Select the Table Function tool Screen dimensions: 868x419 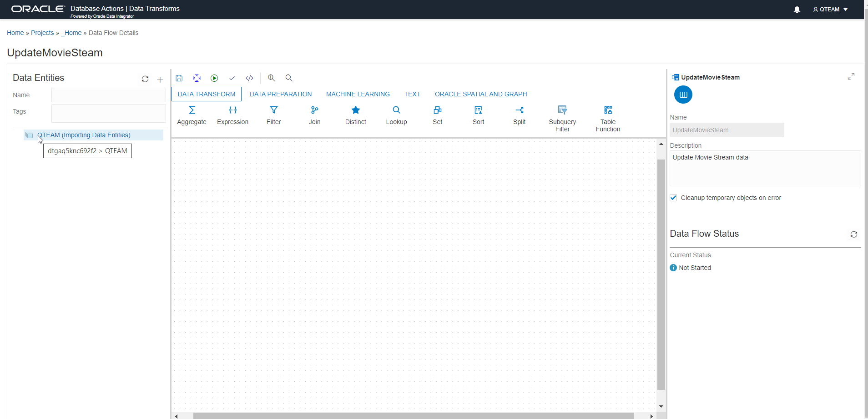point(608,119)
